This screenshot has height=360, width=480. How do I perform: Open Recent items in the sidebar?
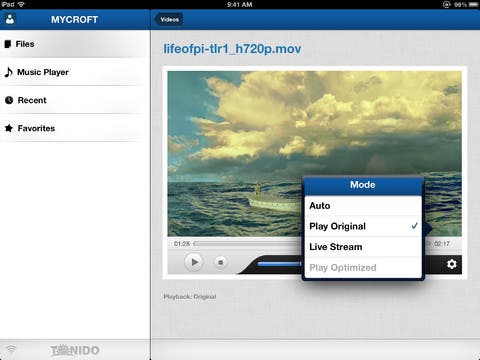coord(75,100)
